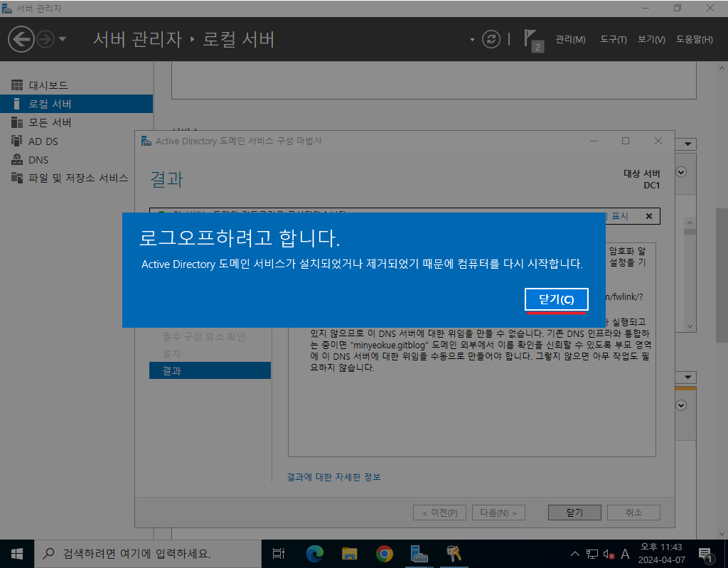Click the 결과 step in wizard list
This screenshot has width=728, height=568.
point(210,370)
